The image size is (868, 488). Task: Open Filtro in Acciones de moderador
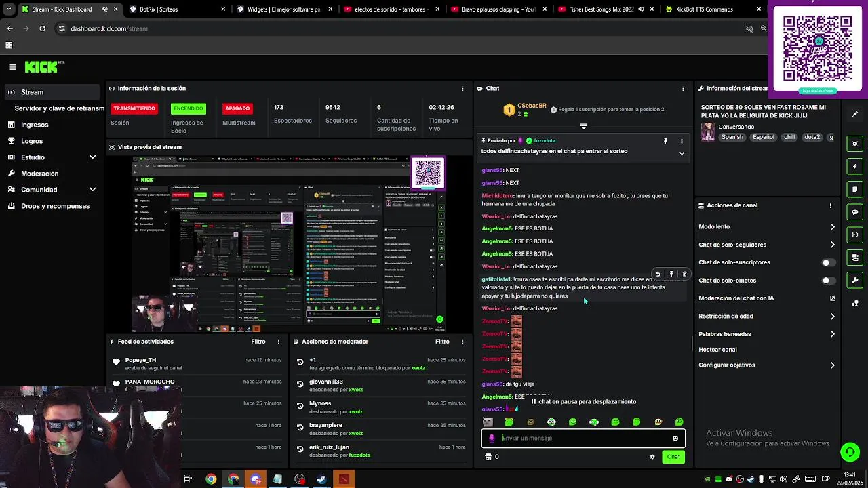(x=442, y=342)
